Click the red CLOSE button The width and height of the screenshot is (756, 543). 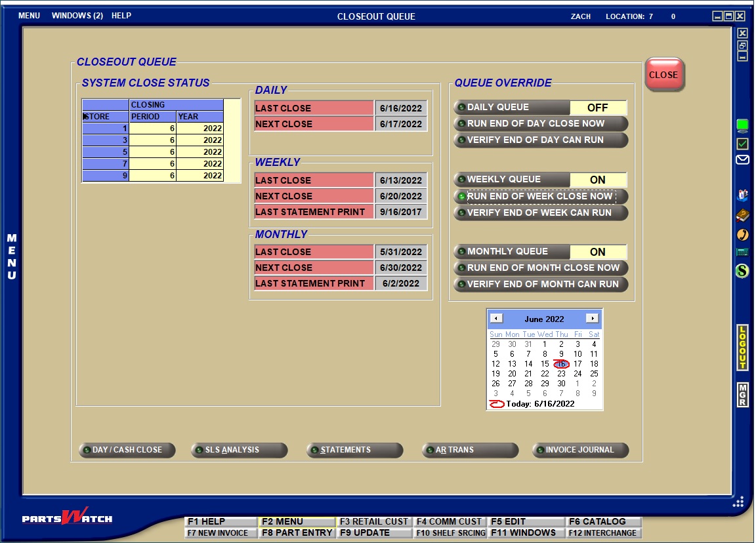[664, 75]
